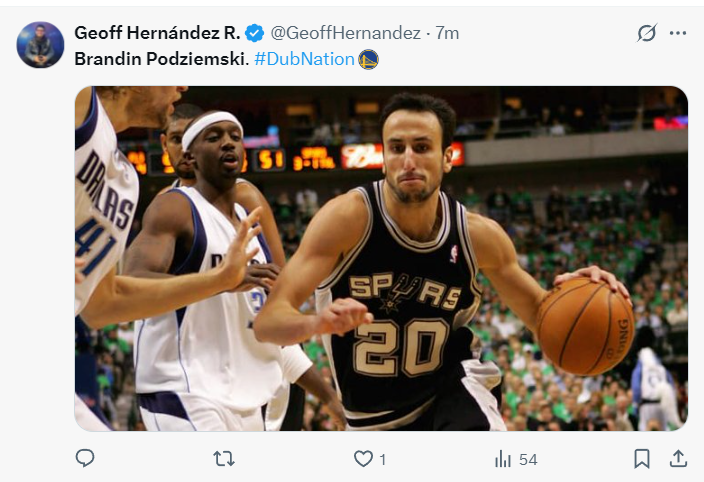Click the basketball in the photo
704x482 pixels.
coord(585,326)
